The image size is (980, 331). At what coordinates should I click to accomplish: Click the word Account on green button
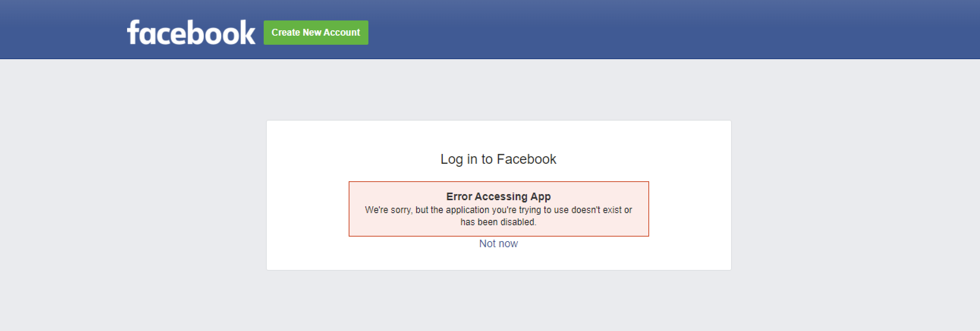coord(341,33)
